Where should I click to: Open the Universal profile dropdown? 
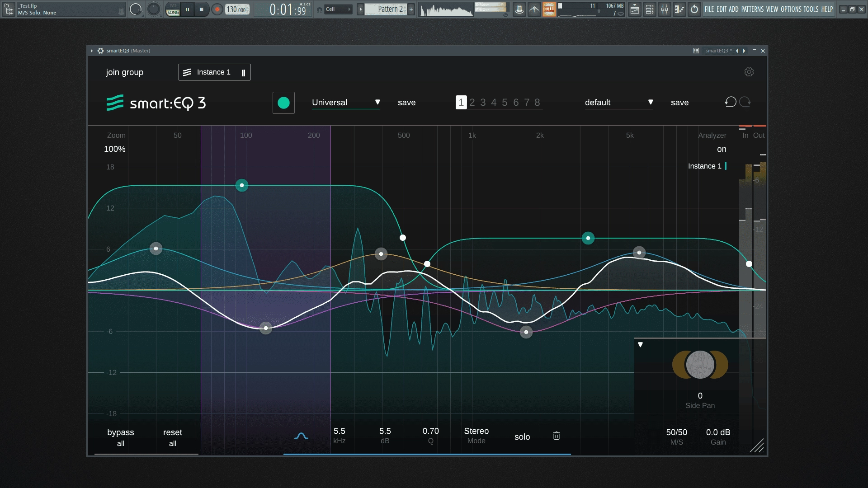point(346,103)
